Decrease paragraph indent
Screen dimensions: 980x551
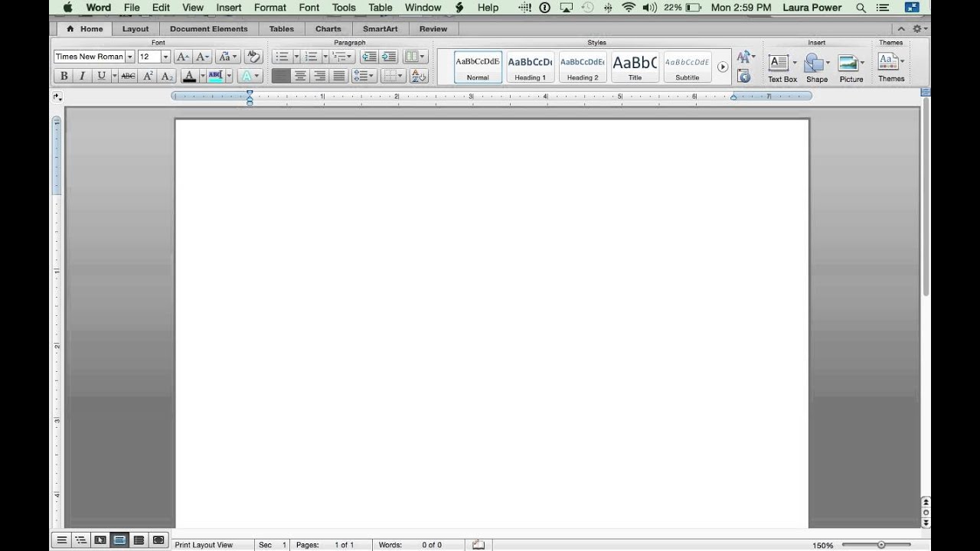click(x=369, y=57)
